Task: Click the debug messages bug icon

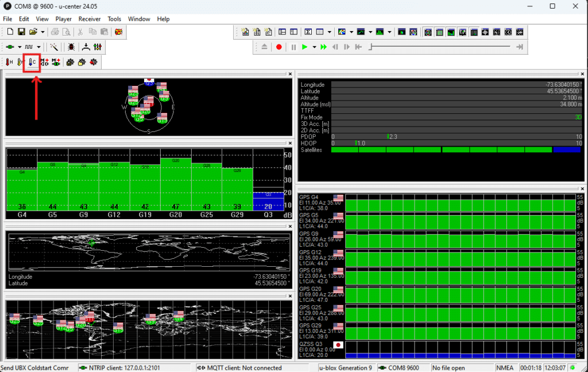Action: 71,47
